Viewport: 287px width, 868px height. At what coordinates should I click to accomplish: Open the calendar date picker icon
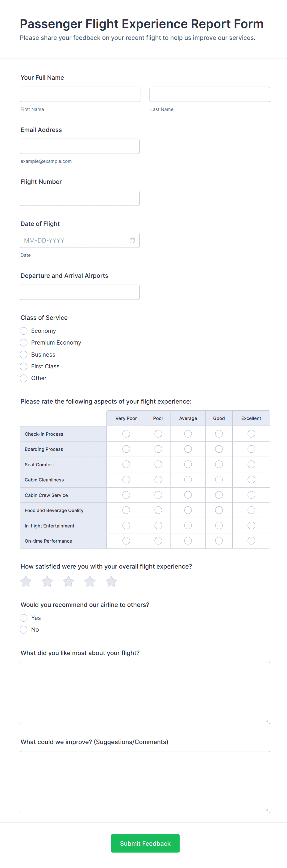point(132,240)
